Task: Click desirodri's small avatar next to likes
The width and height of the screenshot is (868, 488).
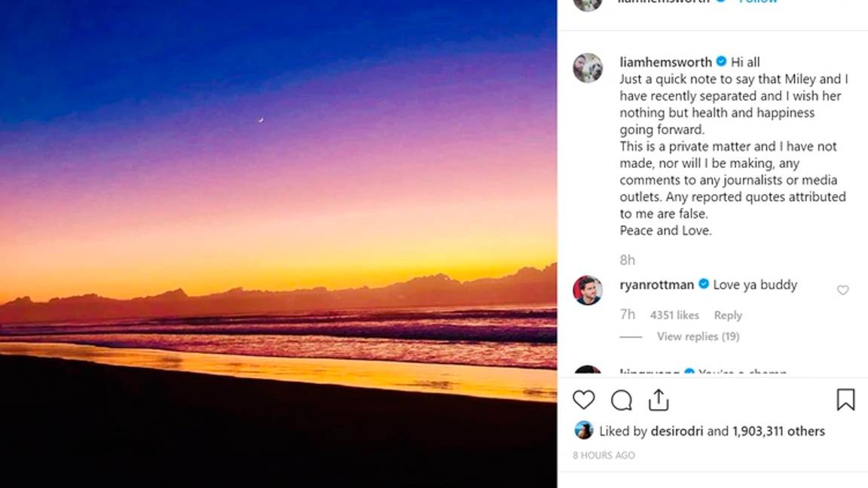Action: (584, 431)
